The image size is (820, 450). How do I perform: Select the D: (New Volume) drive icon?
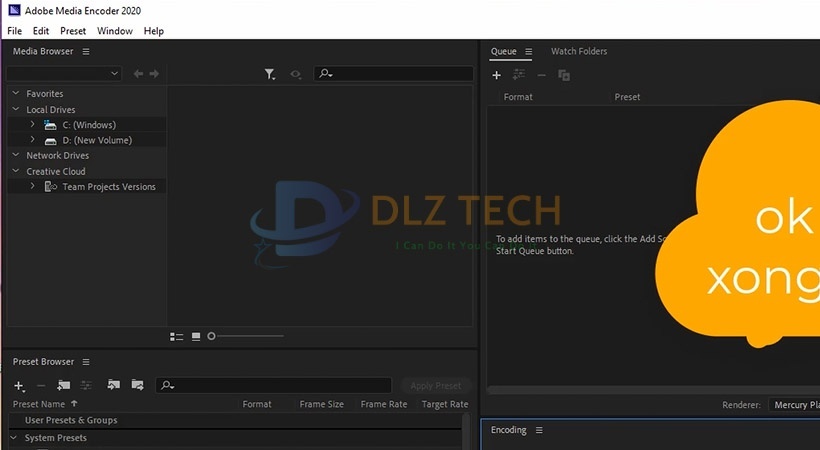click(50, 141)
